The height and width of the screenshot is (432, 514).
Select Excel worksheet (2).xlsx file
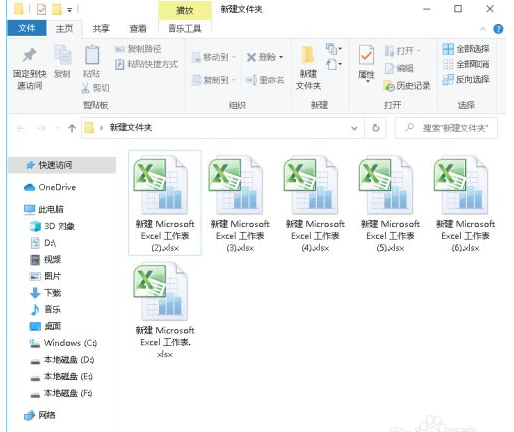[x=165, y=203]
